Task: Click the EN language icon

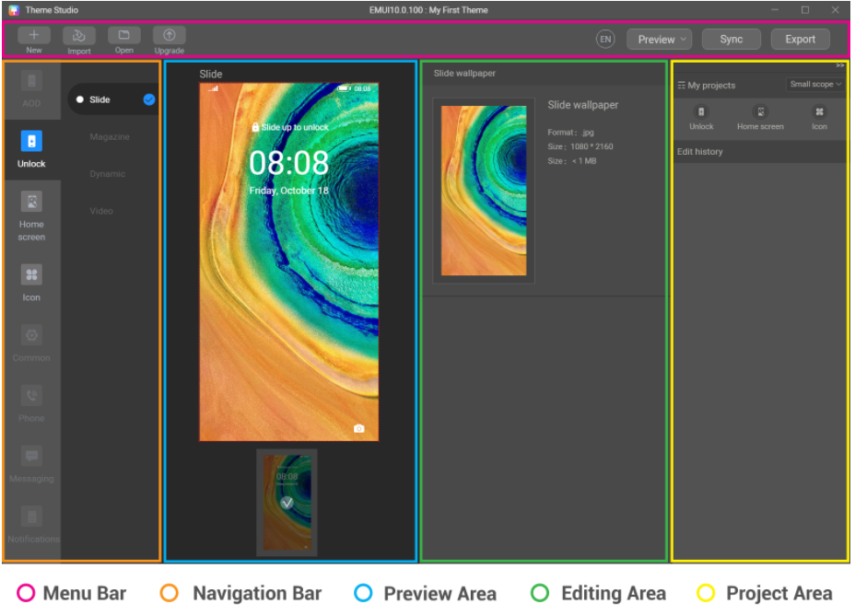Action: (605, 39)
